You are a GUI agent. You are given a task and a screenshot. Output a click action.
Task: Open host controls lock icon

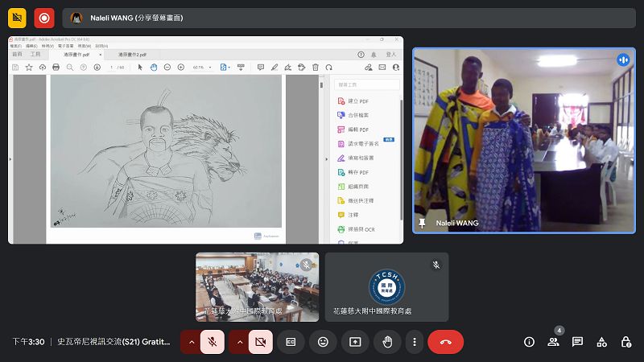pos(625,342)
